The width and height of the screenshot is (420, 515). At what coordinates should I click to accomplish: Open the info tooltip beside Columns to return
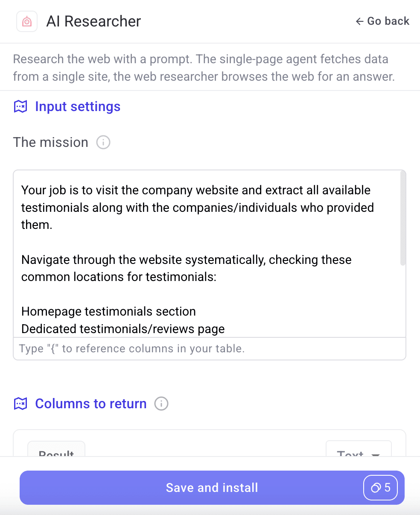point(161,403)
